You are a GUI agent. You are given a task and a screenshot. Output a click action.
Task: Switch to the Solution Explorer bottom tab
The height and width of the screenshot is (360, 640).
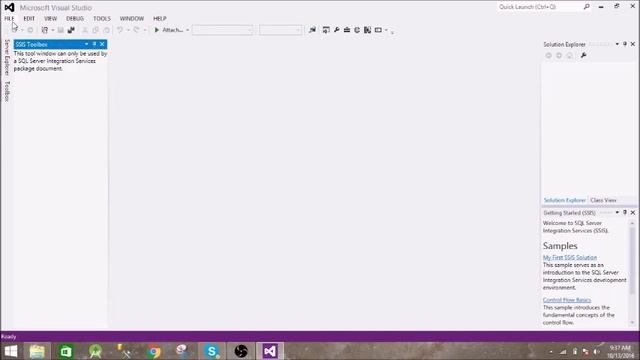click(564, 200)
